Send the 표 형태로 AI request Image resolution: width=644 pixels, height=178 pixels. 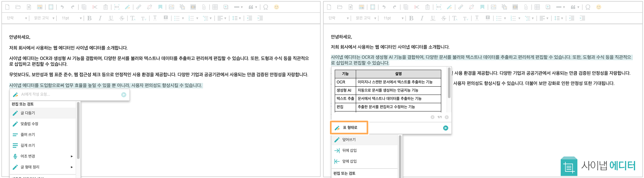tap(445, 128)
